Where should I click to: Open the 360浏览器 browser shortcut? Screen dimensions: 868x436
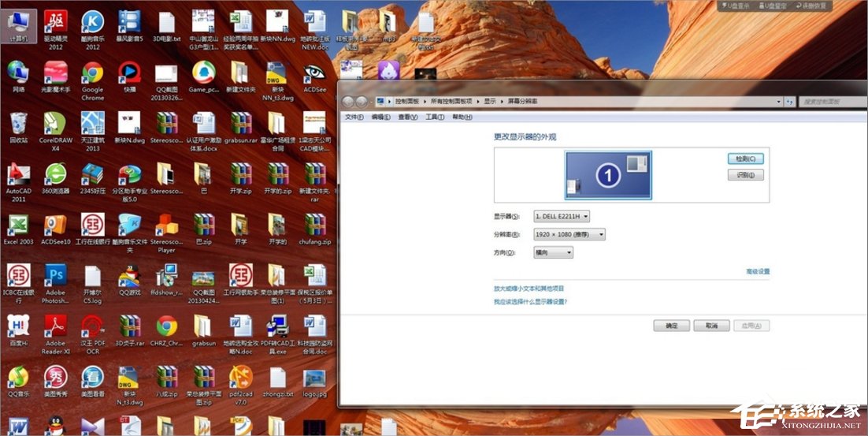[55, 175]
